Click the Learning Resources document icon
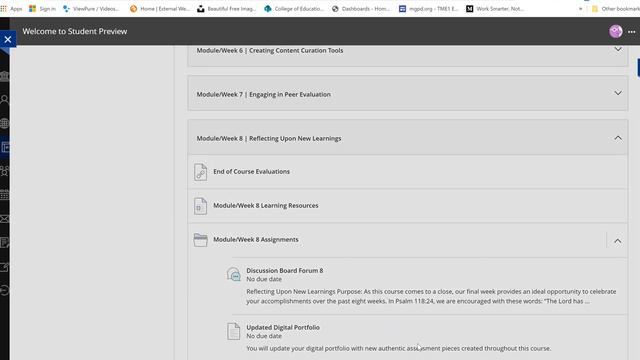This screenshot has width=640, height=360. click(200, 206)
